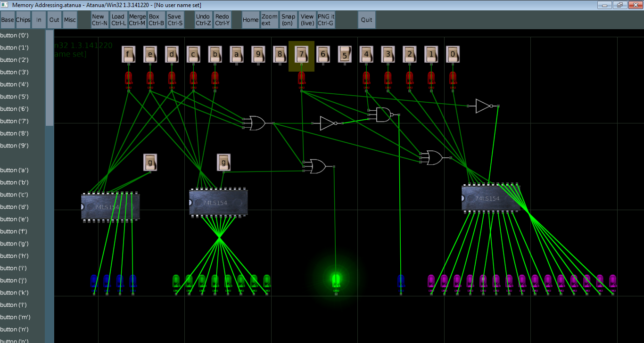Select the rightmost 74LS154 chip

[x=490, y=198]
